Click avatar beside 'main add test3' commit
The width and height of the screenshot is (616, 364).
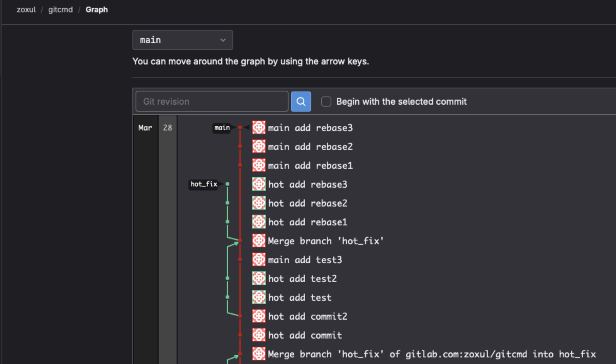coord(259,260)
